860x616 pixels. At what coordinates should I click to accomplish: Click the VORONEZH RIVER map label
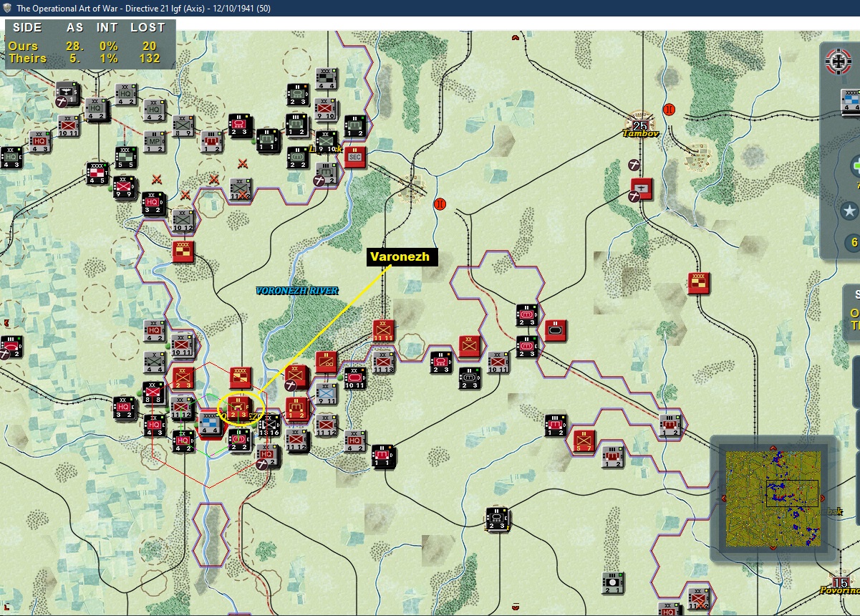(297, 290)
